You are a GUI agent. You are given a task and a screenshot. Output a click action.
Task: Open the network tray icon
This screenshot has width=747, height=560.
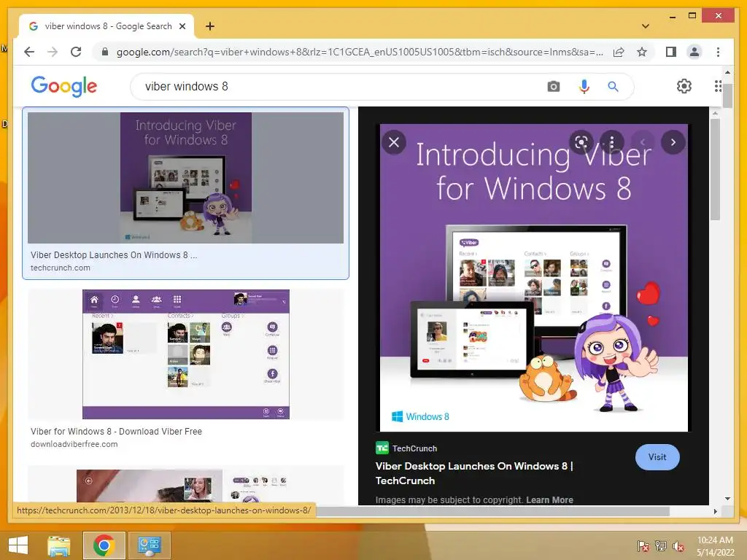click(660, 546)
